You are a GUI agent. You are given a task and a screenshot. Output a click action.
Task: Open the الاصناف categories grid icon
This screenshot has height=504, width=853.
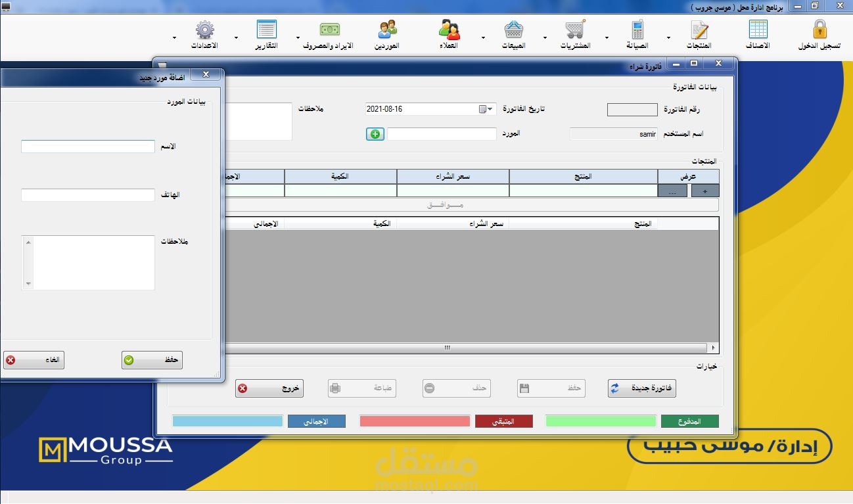758,30
